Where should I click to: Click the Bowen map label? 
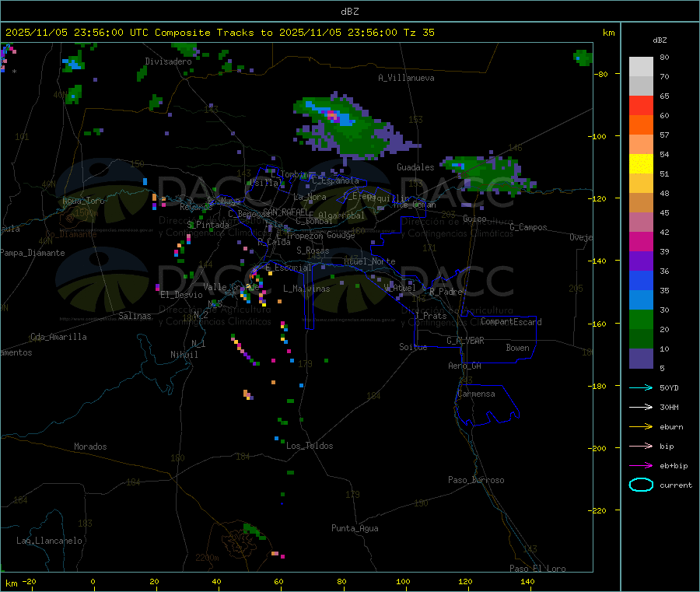[x=517, y=348]
